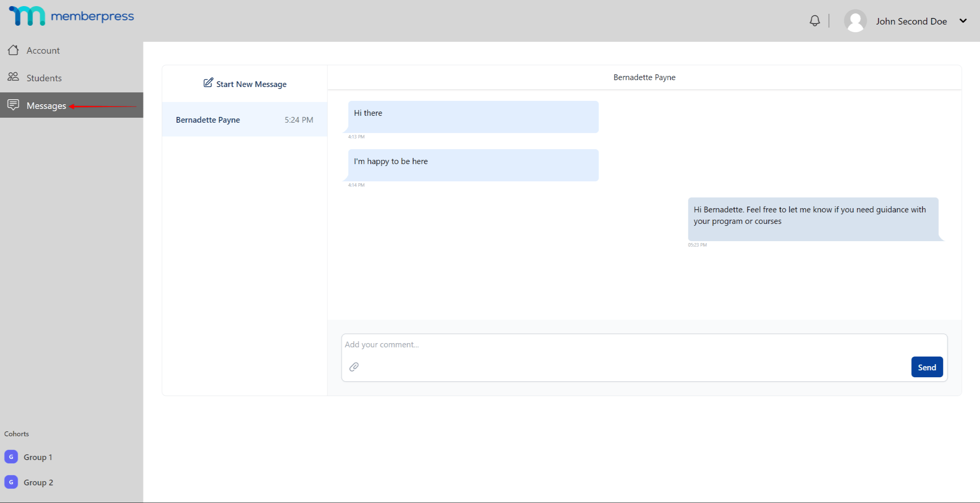Click the compose pencil icon
Screen dimensions: 980x503
click(208, 83)
